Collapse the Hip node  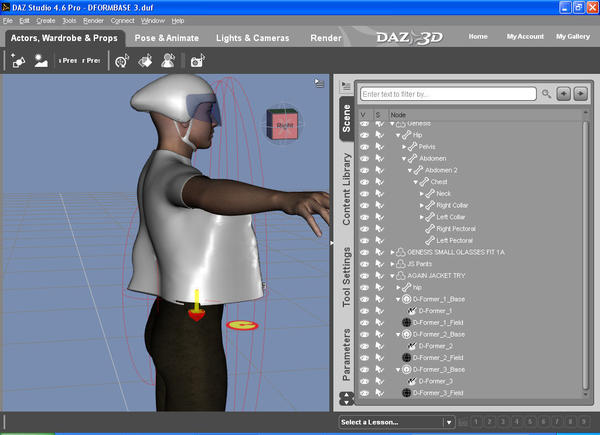click(x=398, y=135)
